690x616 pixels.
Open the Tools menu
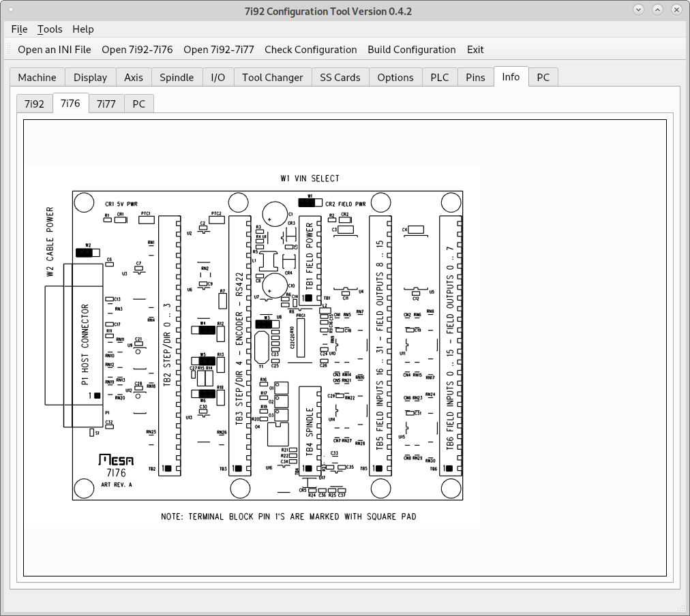[50, 29]
